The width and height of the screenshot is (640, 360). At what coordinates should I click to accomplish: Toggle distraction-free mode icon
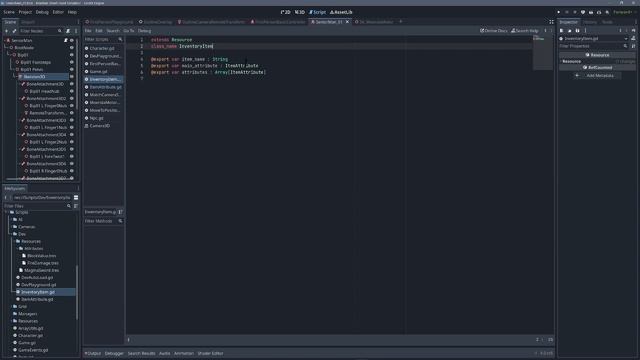[x=551, y=22]
